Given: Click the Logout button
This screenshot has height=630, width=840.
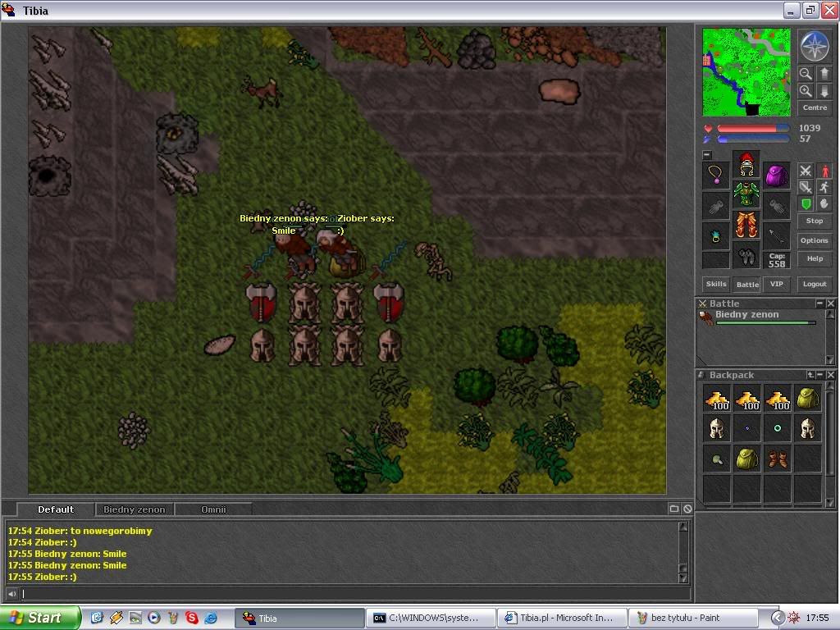Looking at the screenshot, I should tap(815, 284).
